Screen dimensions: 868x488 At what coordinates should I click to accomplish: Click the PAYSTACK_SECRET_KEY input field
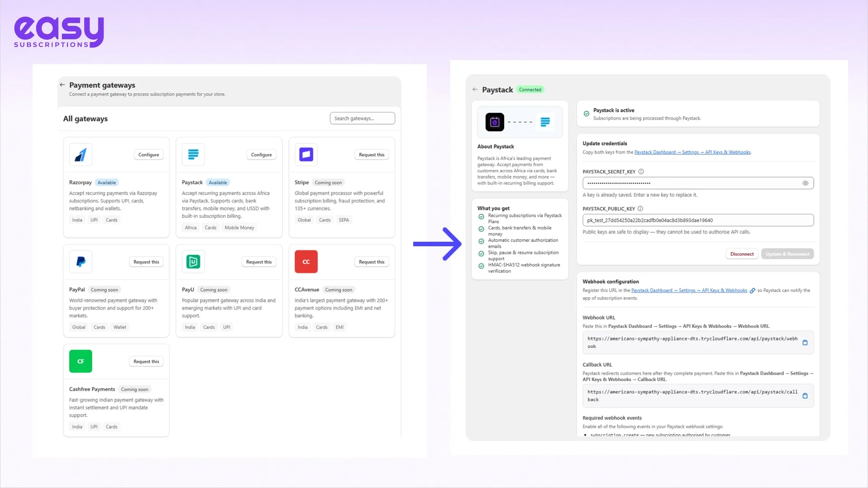698,183
